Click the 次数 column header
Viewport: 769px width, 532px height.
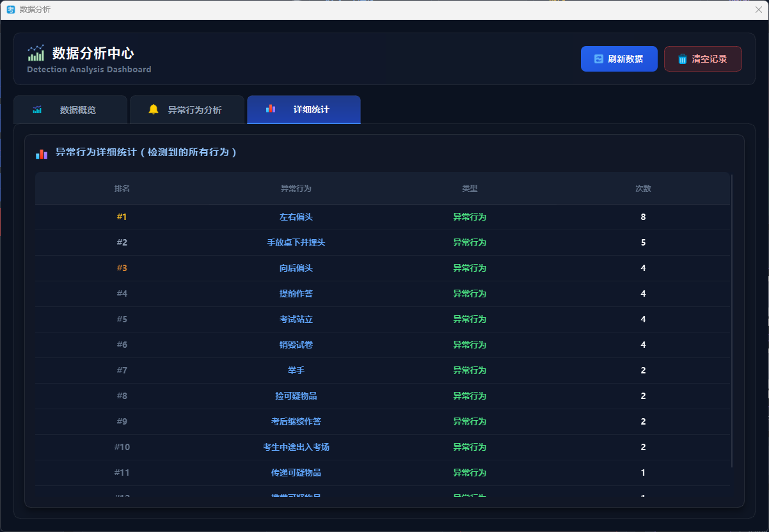[643, 189]
